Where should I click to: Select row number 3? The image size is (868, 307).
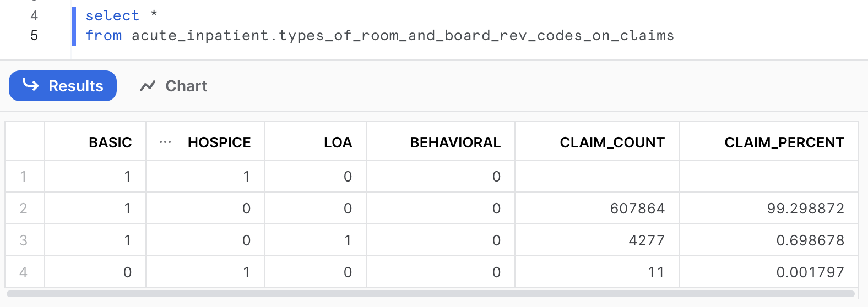click(24, 240)
